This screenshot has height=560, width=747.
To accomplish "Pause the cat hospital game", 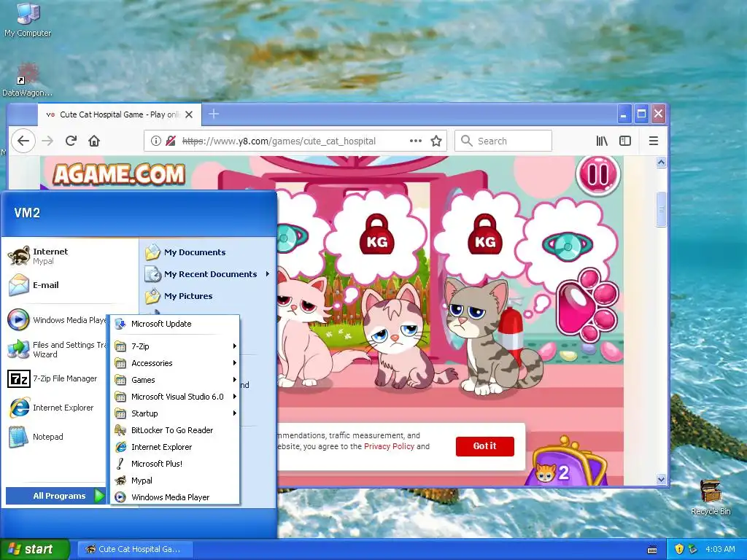I will [598, 175].
